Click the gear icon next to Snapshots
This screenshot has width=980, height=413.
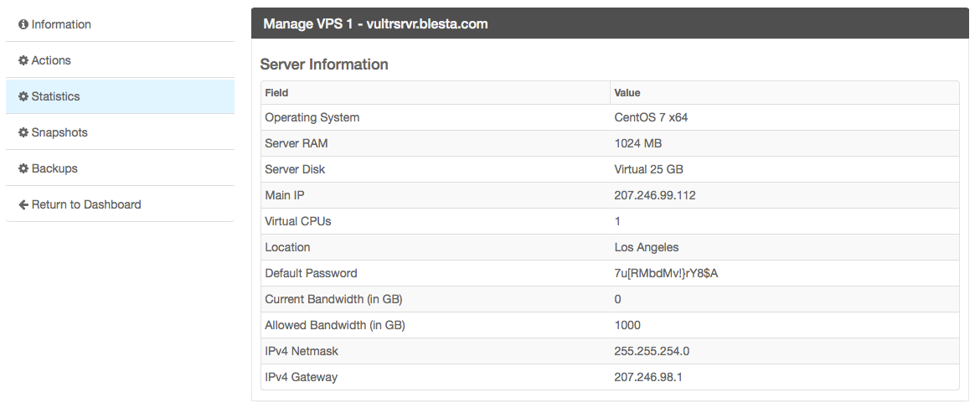point(23,133)
